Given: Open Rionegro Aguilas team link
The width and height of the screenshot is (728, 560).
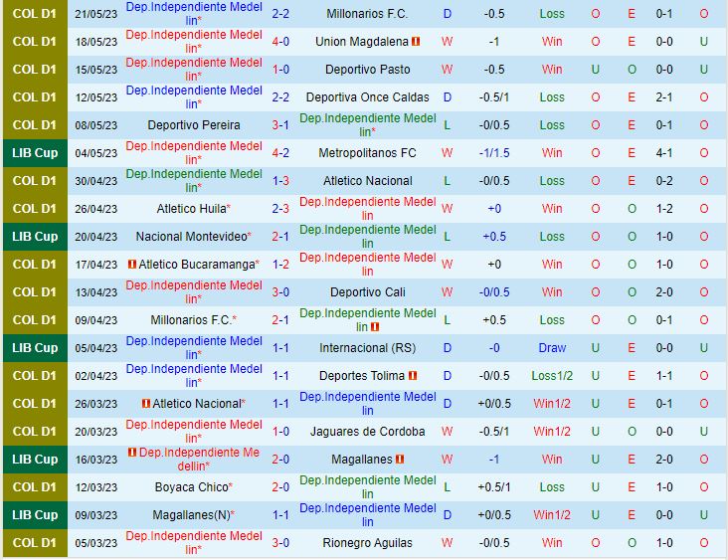Looking at the screenshot, I should coord(368,543).
